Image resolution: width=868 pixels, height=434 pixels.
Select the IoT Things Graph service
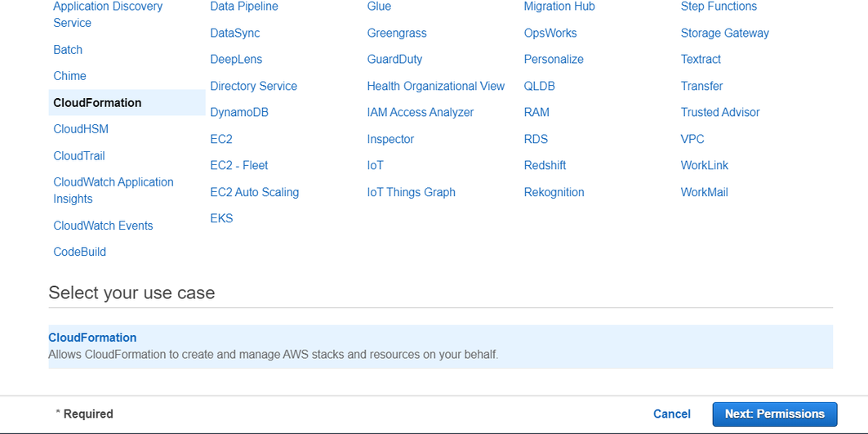click(411, 192)
